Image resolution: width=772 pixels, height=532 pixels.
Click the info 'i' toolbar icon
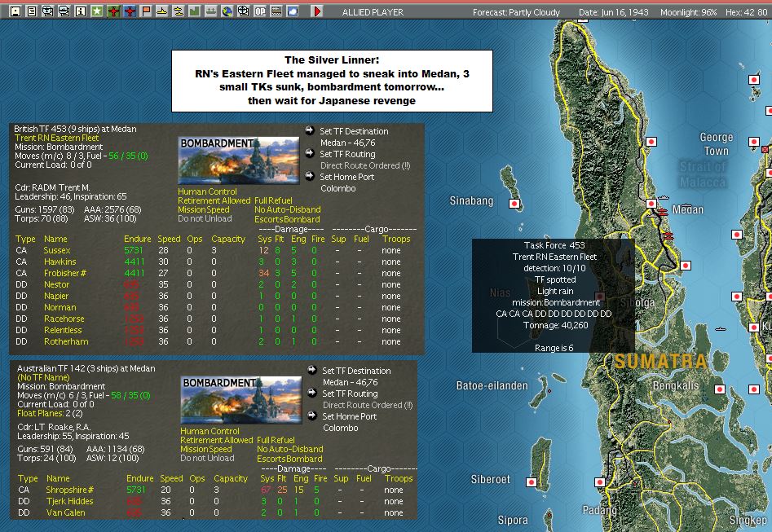[80, 11]
